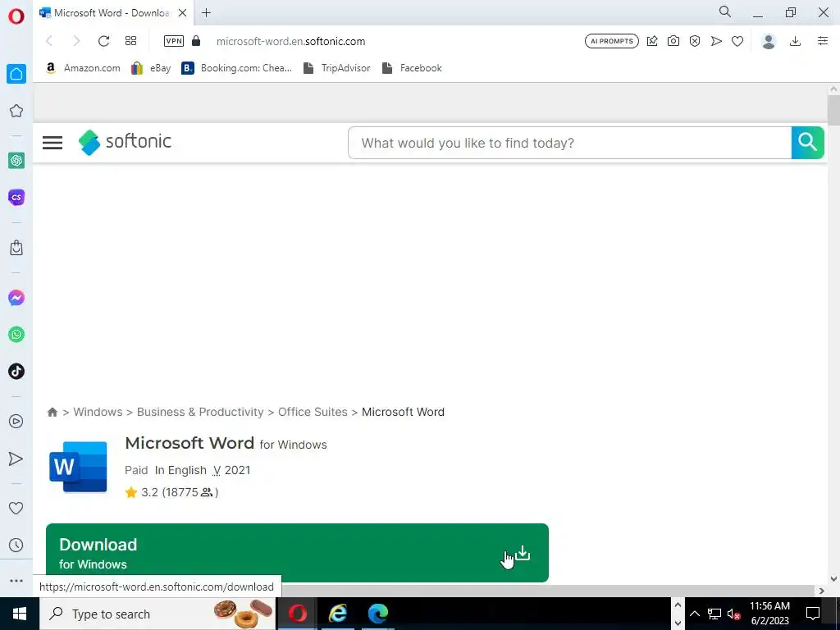This screenshot has height=630, width=840.
Task: Open Internet Explorer from the taskbar
Action: pyautogui.click(x=337, y=614)
